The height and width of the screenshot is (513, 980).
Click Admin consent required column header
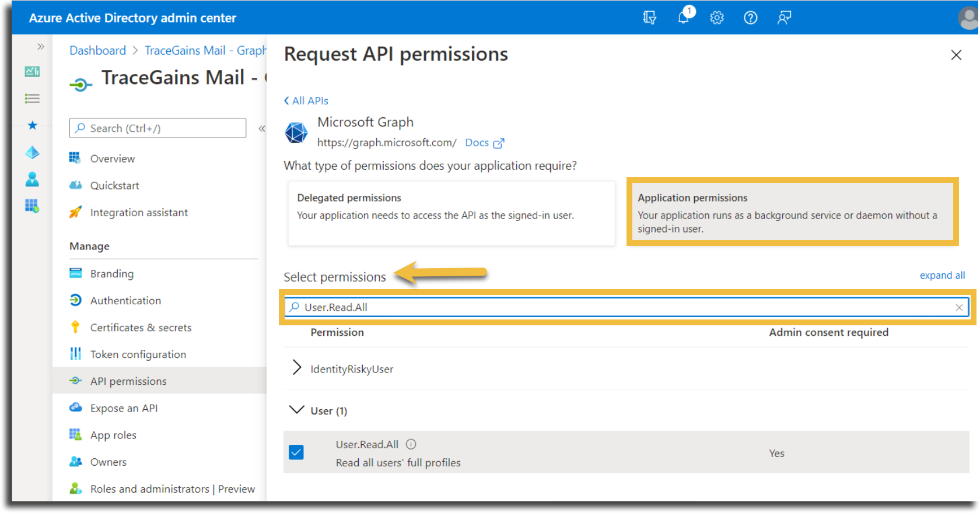point(828,332)
